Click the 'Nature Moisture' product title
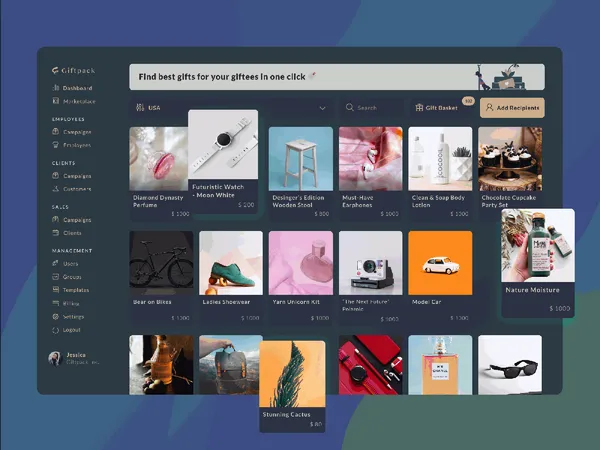600x450 pixels. point(532,290)
